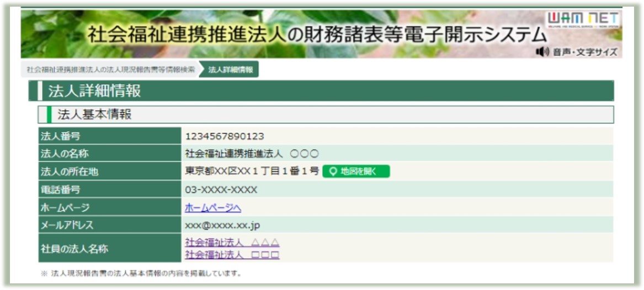The height and width of the screenshot is (290, 644).
Task: Open the 音声・文字サイズ speaker control
Action: tap(576, 52)
